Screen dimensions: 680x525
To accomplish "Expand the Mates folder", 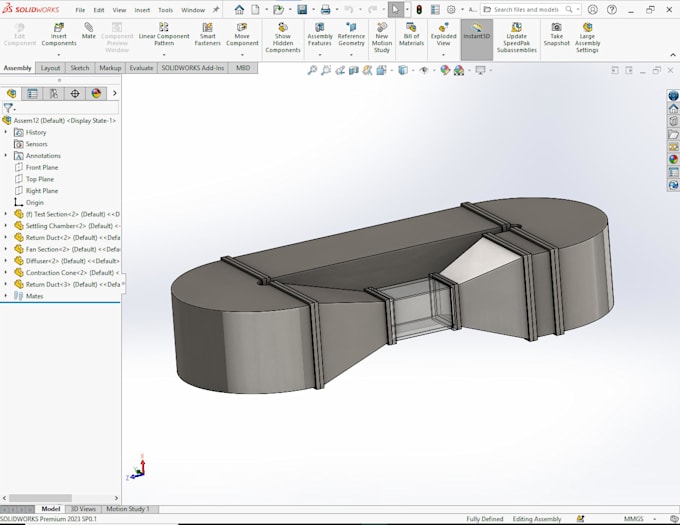I will 6,296.
